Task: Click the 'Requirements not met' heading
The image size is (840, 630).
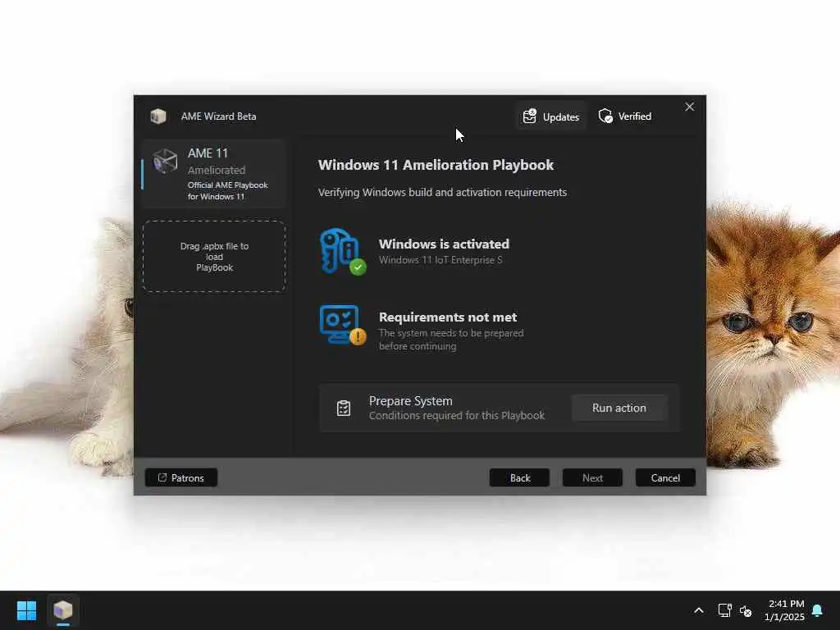Action: point(448,317)
